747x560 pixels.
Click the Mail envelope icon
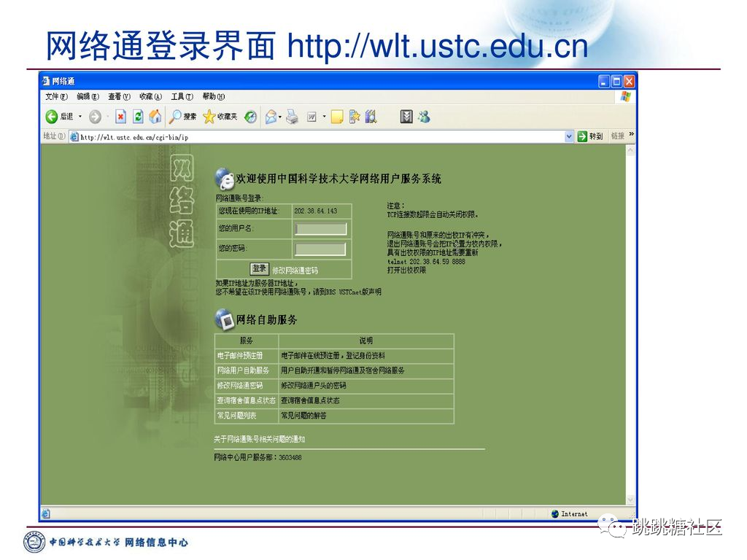pyautogui.click(x=271, y=116)
